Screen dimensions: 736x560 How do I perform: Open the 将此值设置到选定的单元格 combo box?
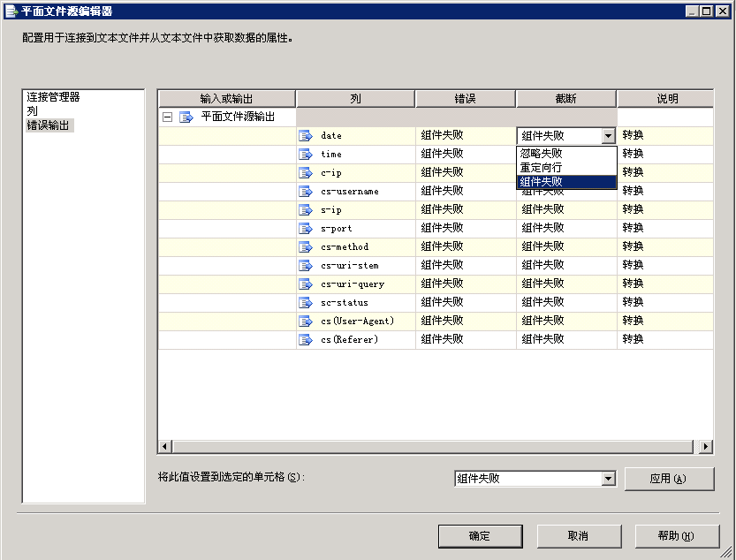tap(535, 479)
